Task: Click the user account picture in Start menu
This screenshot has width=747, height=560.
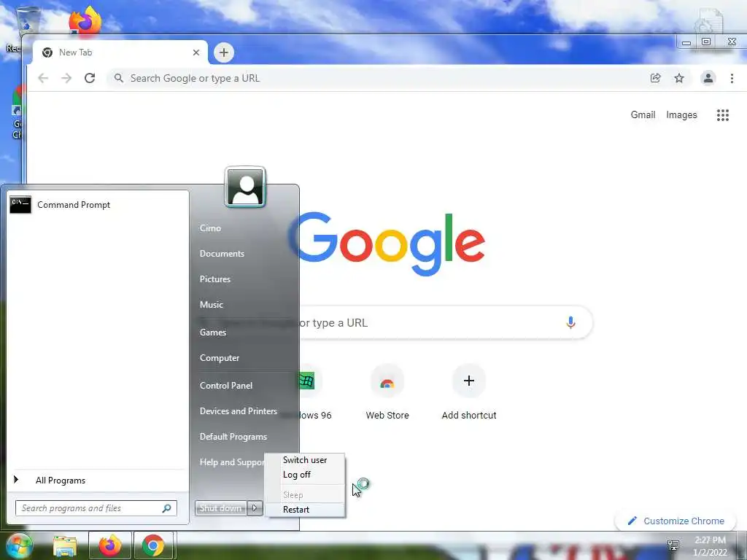Action: click(x=245, y=187)
